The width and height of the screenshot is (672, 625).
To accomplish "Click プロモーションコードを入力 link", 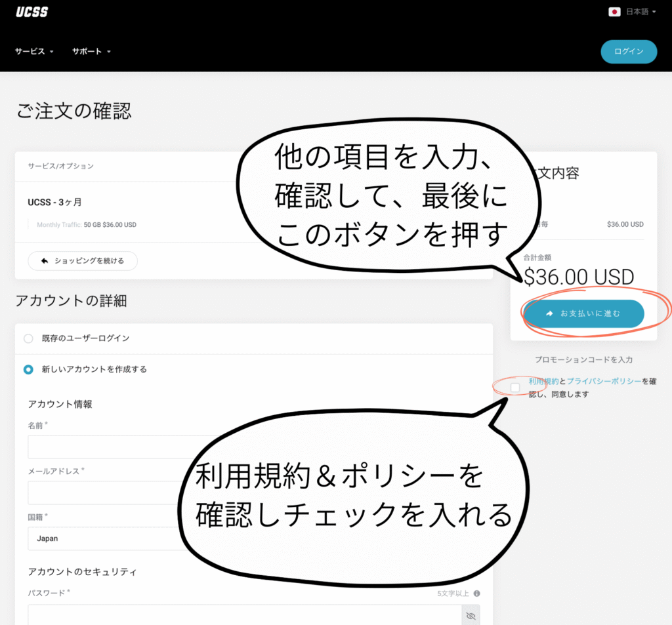I will 583,359.
